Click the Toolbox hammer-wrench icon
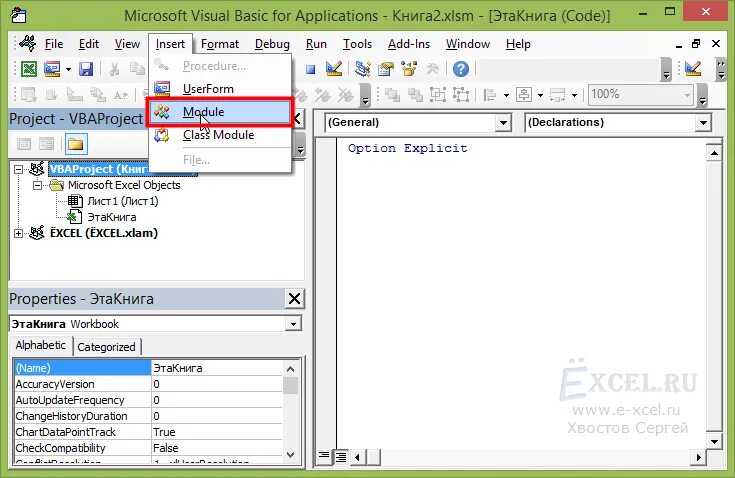The width and height of the screenshot is (735, 478). 432,69
